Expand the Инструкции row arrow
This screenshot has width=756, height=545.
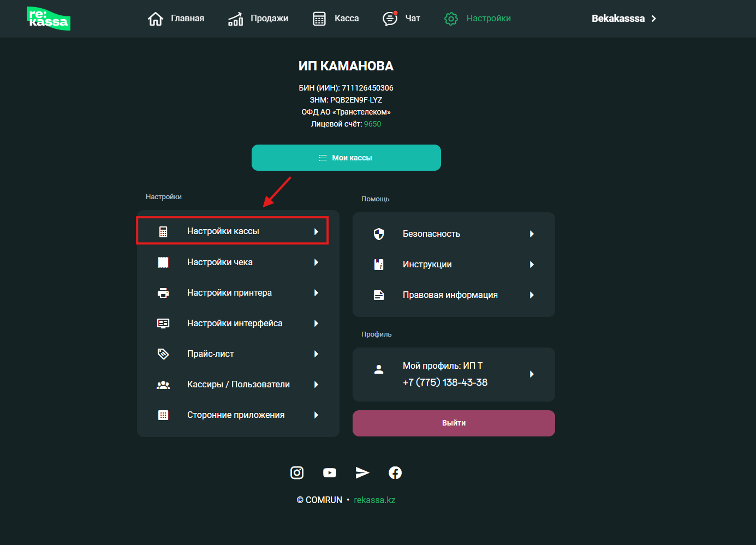click(x=532, y=265)
